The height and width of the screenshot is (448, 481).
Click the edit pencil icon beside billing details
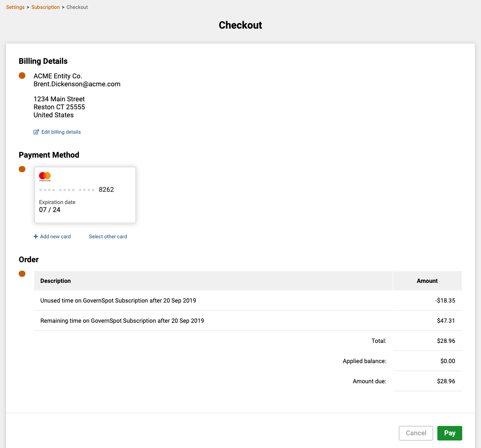[x=36, y=132]
